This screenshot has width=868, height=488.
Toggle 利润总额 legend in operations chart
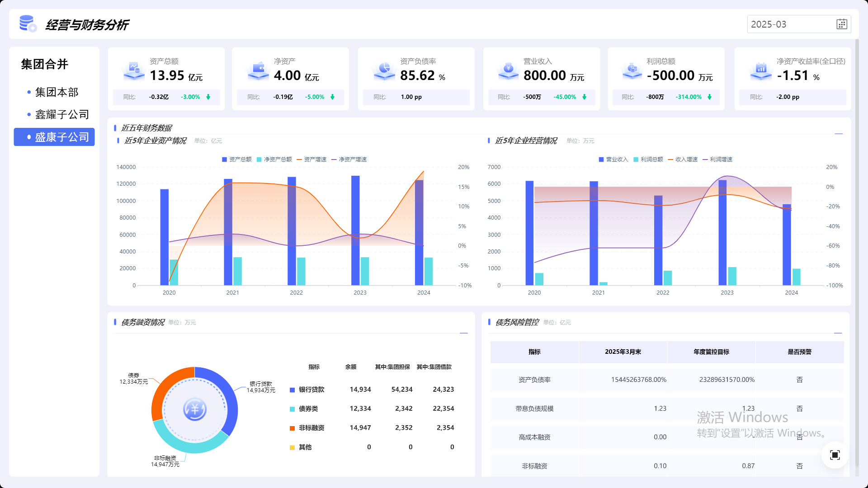(x=648, y=160)
